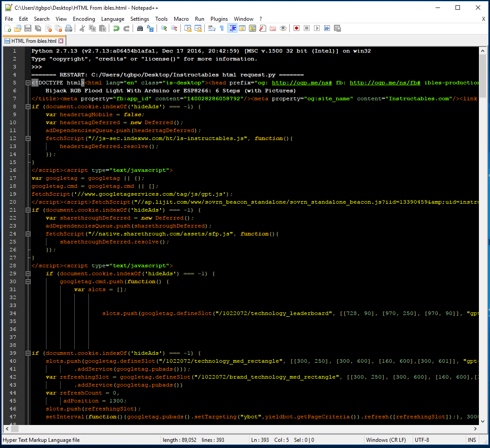This screenshot has height=448, width=490.
Task: Click the Zoom In magnifier icon
Action: [x=164, y=28]
